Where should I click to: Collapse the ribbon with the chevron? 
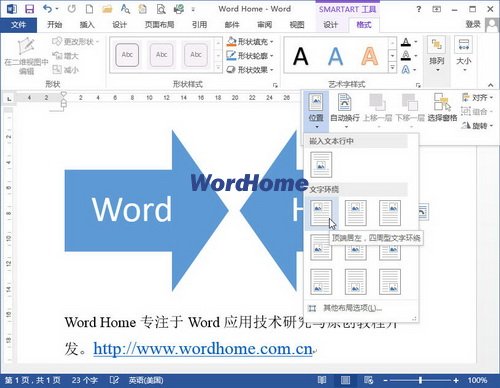click(490, 85)
